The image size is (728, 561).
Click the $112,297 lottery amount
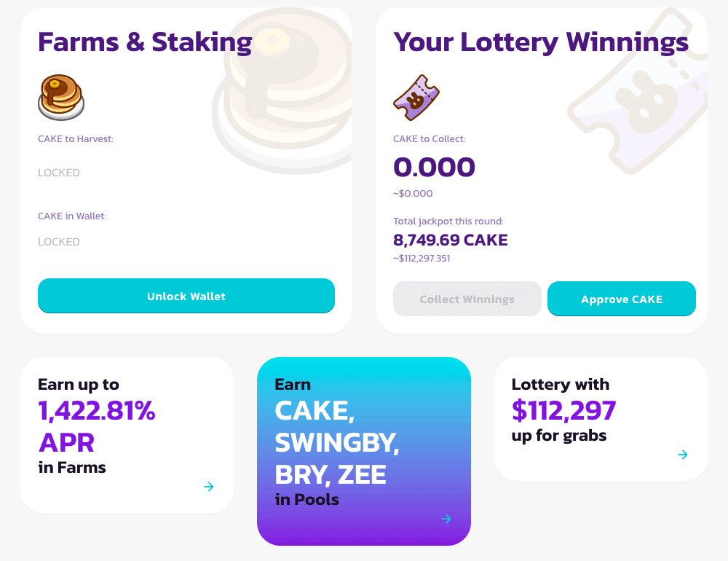(x=563, y=410)
